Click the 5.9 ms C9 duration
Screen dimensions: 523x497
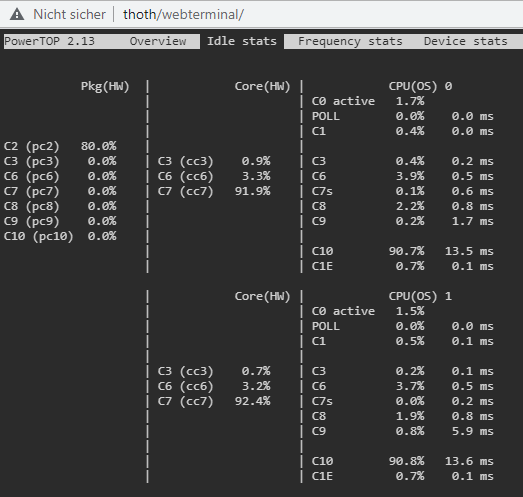(473, 431)
